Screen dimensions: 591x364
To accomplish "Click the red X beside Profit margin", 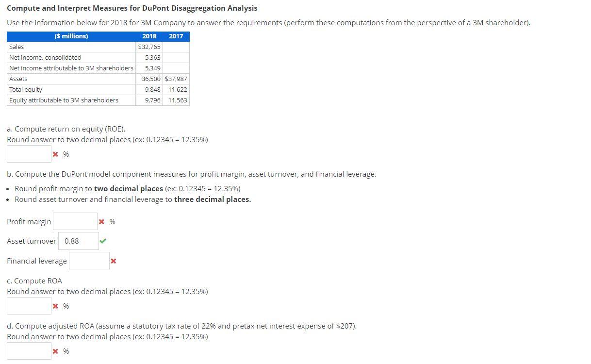I will (x=101, y=221).
